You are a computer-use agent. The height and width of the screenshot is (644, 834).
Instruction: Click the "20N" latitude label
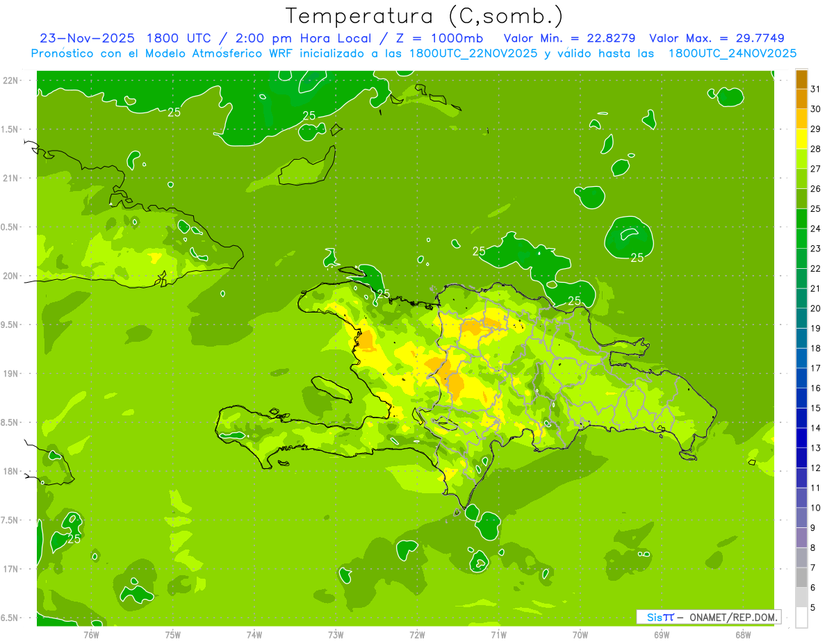pyautogui.click(x=11, y=276)
